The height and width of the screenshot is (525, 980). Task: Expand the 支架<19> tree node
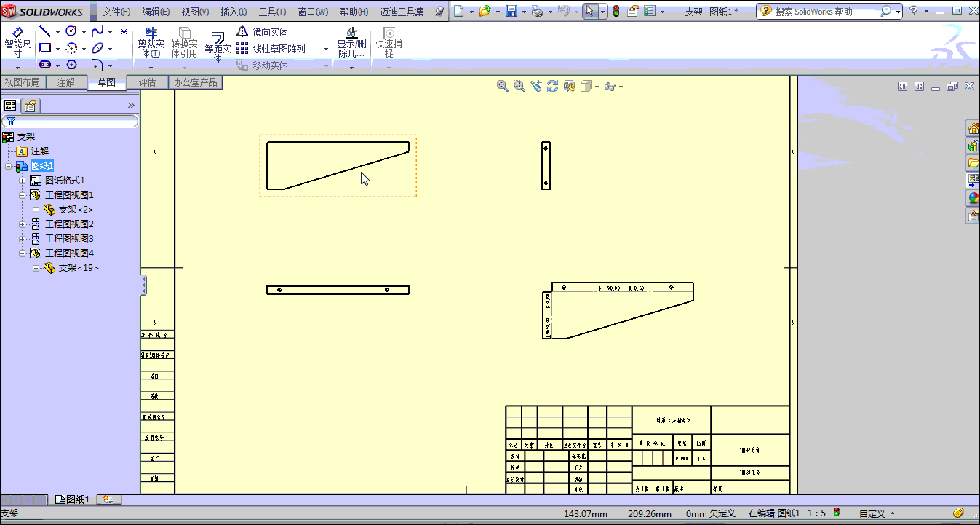click(36, 268)
